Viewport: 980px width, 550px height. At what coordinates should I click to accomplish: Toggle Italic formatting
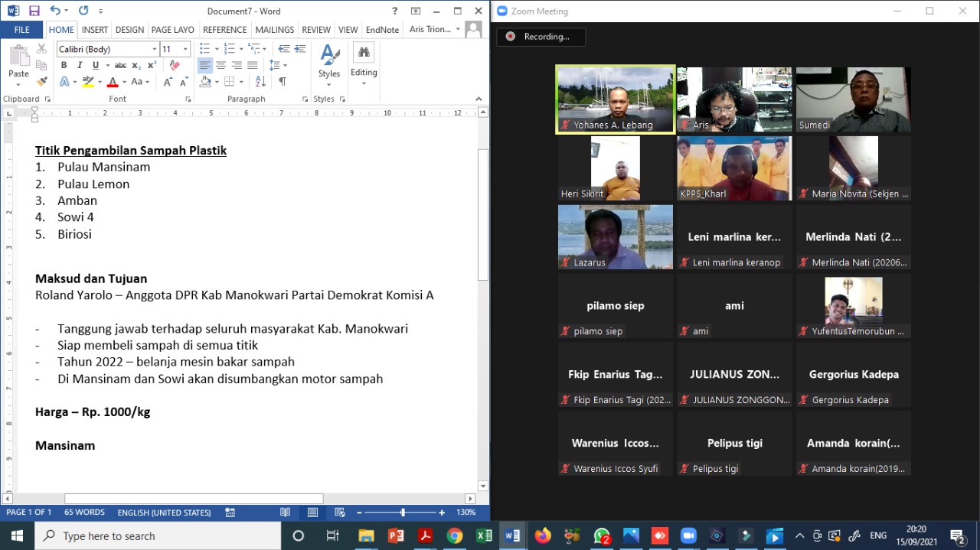(79, 66)
